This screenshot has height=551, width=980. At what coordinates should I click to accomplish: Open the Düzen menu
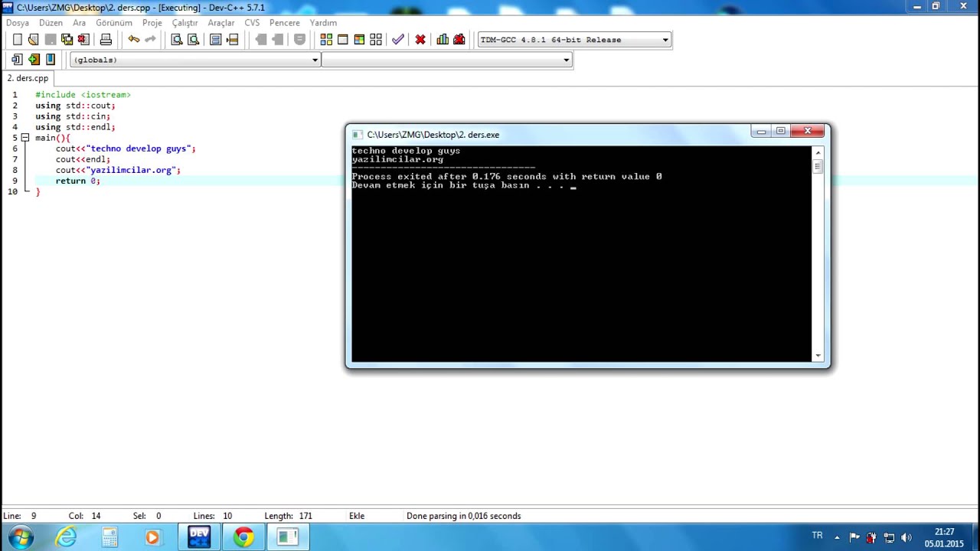(x=51, y=23)
